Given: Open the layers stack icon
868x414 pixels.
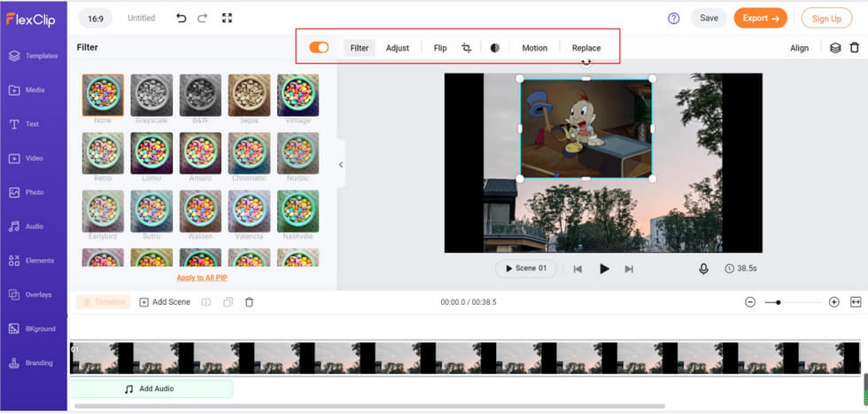Looking at the screenshot, I should point(835,48).
